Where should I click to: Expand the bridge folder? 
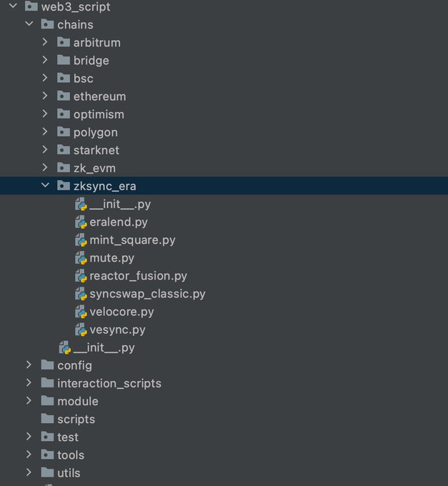[x=45, y=60]
